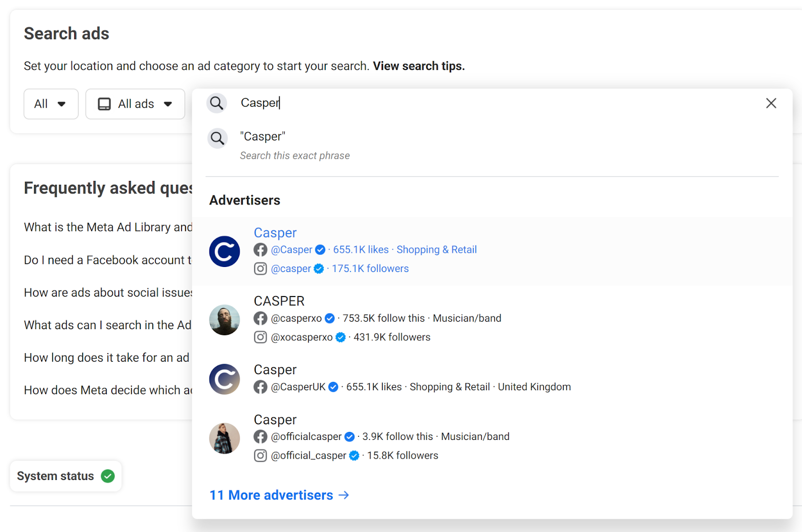Expand the All ads category dropdown
The height and width of the screenshot is (532, 802).
pyautogui.click(x=135, y=104)
